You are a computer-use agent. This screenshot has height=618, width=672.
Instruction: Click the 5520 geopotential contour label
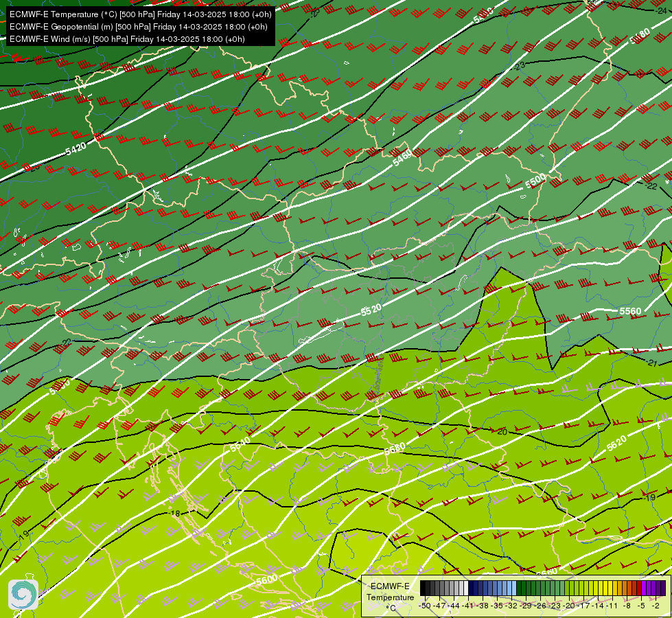371,310
